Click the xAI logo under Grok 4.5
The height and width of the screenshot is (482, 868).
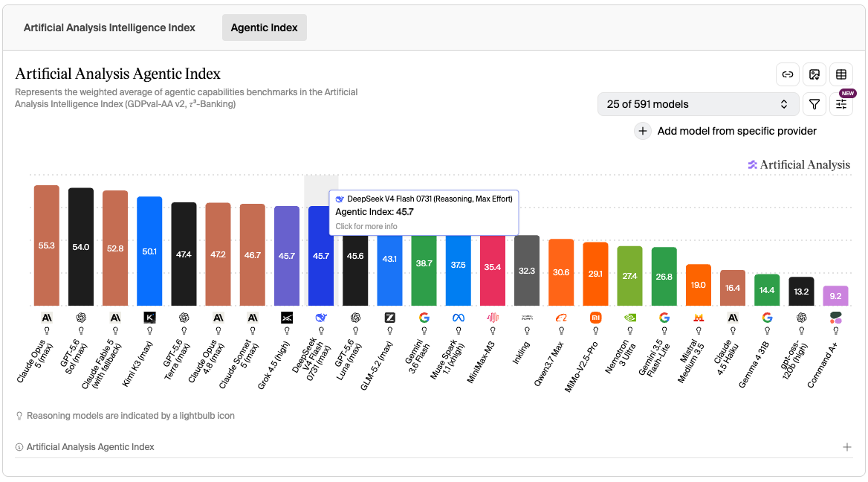click(x=287, y=318)
